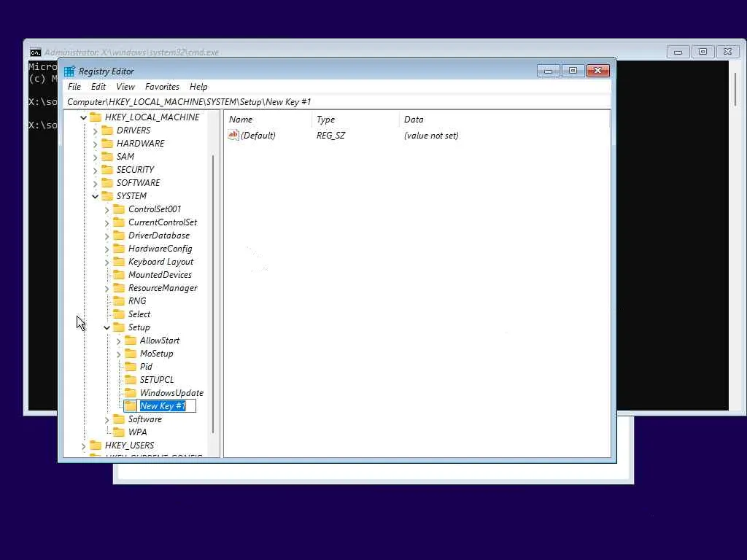
Task: Expand the SECURITY key
Action: point(96,170)
